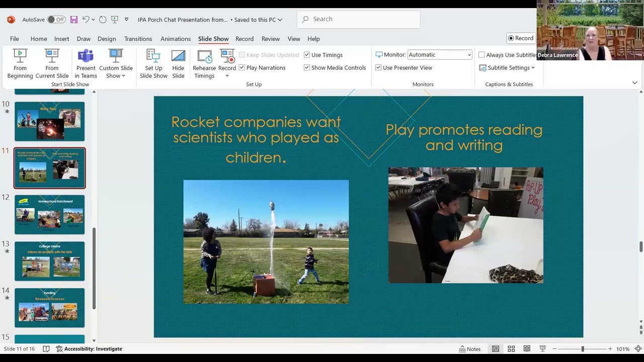Open the Design tab

107,39
